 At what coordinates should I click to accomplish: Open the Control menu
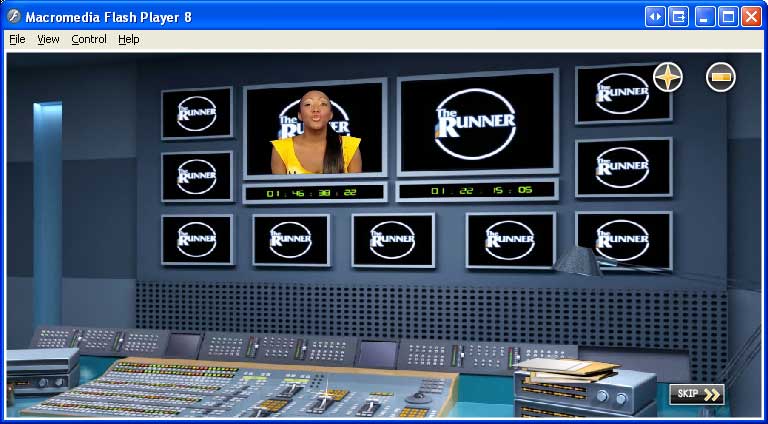pos(89,39)
